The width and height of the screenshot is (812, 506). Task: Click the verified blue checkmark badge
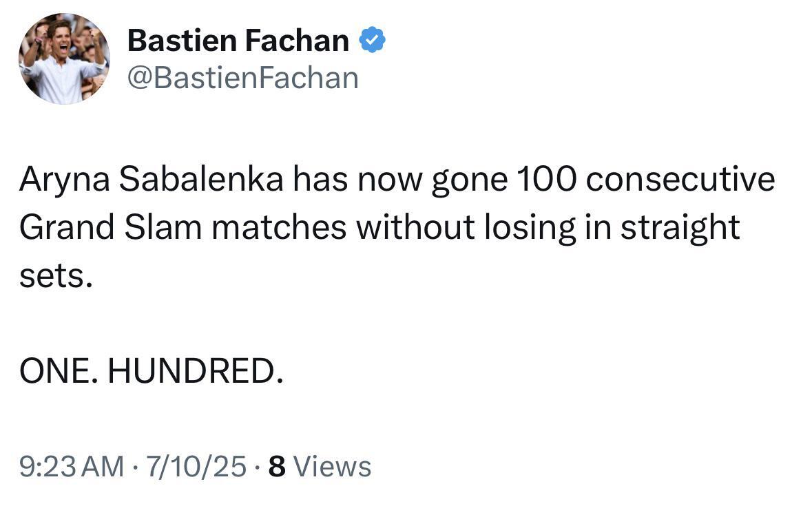(373, 41)
